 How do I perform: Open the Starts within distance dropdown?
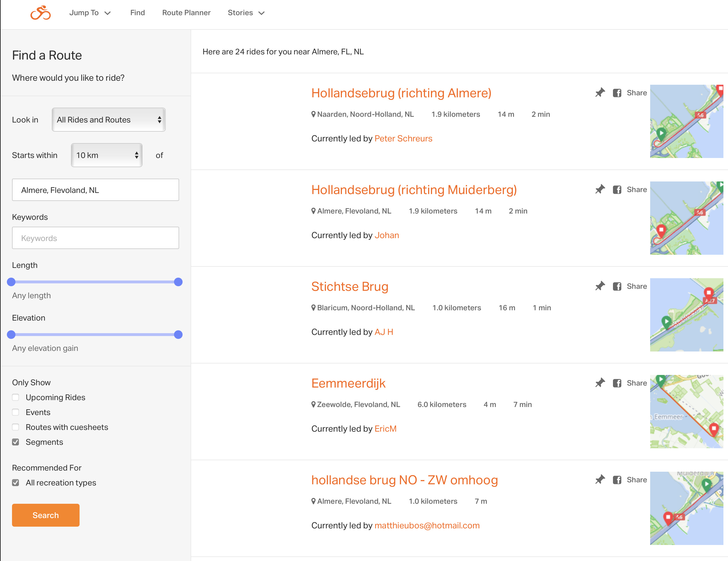pyautogui.click(x=107, y=155)
